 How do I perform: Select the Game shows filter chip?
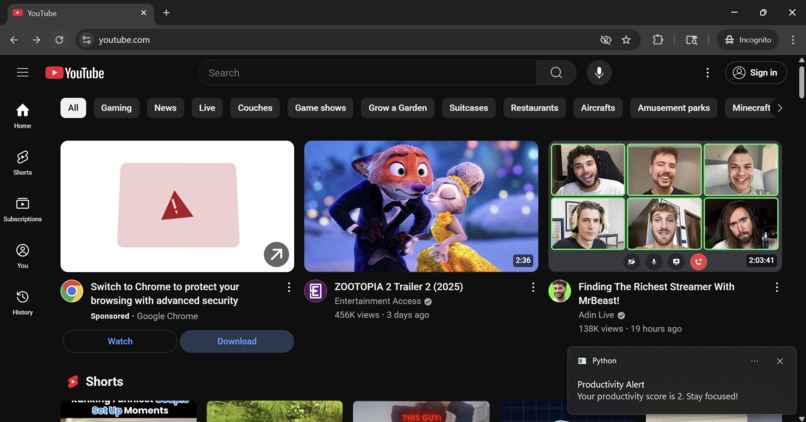tap(320, 108)
